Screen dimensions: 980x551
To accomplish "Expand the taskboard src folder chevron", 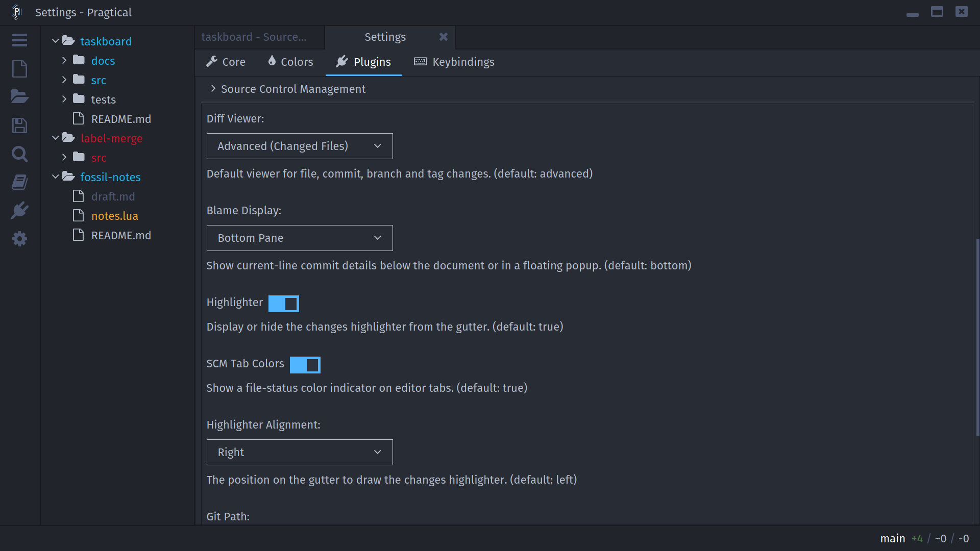I will click(x=64, y=80).
